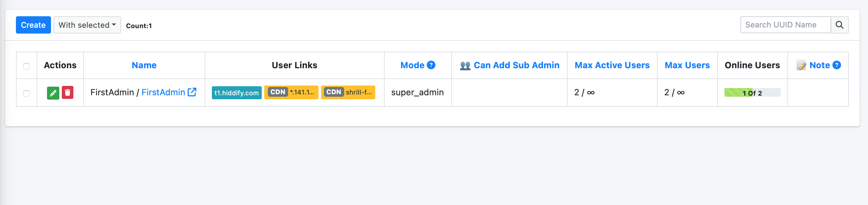This screenshot has height=205, width=868.
Task: Click the notepad icon next to Note
Action: (801, 65)
